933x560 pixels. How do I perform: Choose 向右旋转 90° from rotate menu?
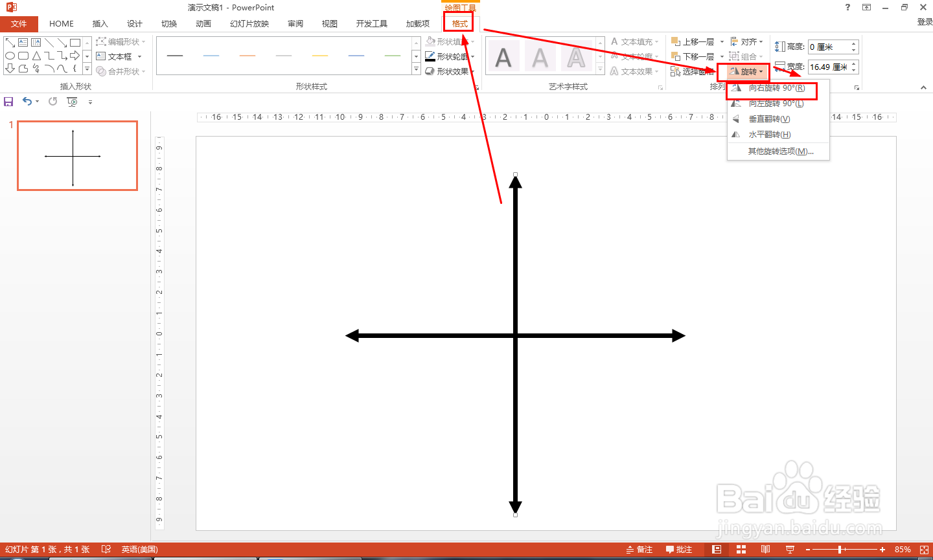pyautogui.click(x=778, y=88)
